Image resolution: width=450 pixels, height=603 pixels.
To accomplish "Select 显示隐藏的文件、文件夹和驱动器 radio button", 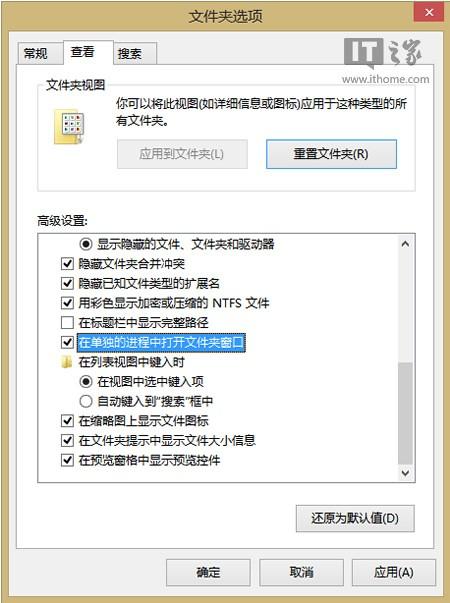I will [86, 244].
